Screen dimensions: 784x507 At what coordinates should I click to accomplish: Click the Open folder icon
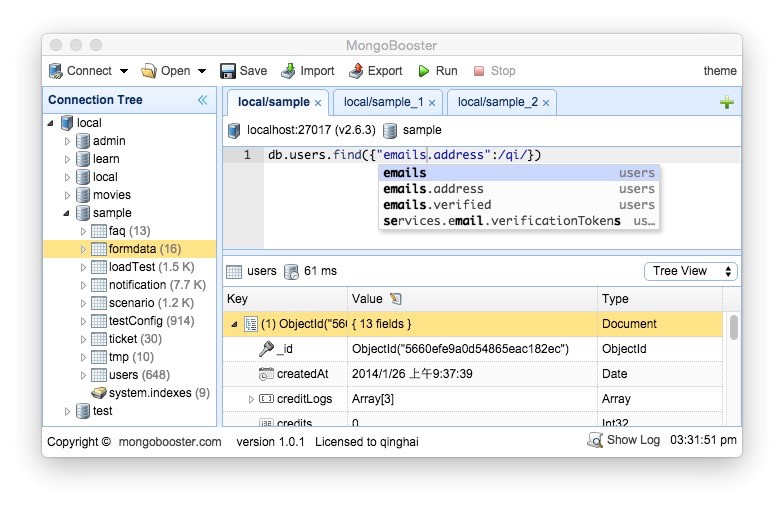click(148, 71)
